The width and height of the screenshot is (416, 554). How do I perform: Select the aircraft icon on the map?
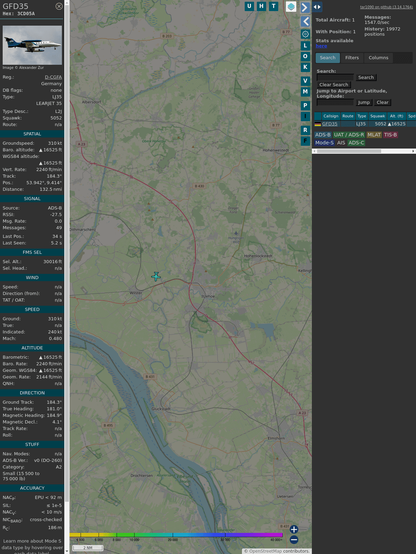[x=156, y=276]
